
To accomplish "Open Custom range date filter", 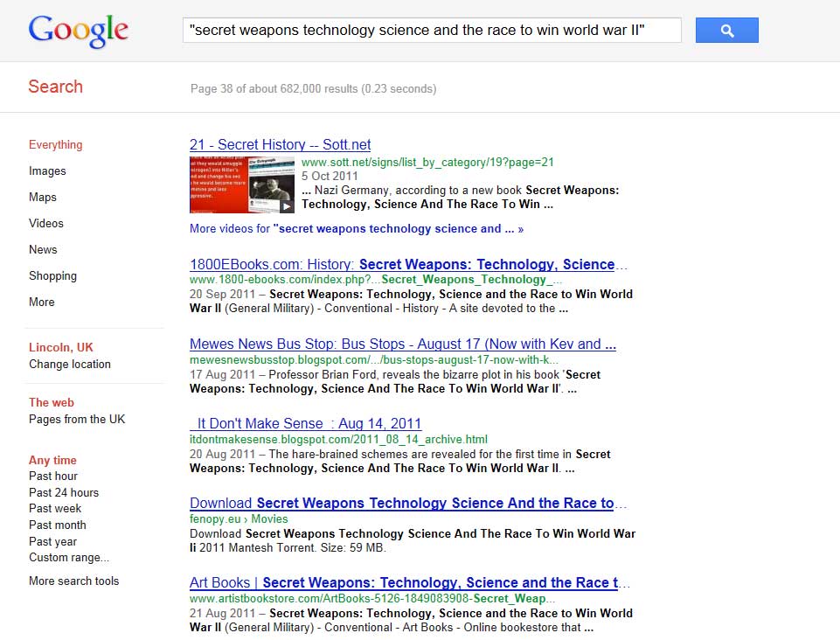I will 68,558.
